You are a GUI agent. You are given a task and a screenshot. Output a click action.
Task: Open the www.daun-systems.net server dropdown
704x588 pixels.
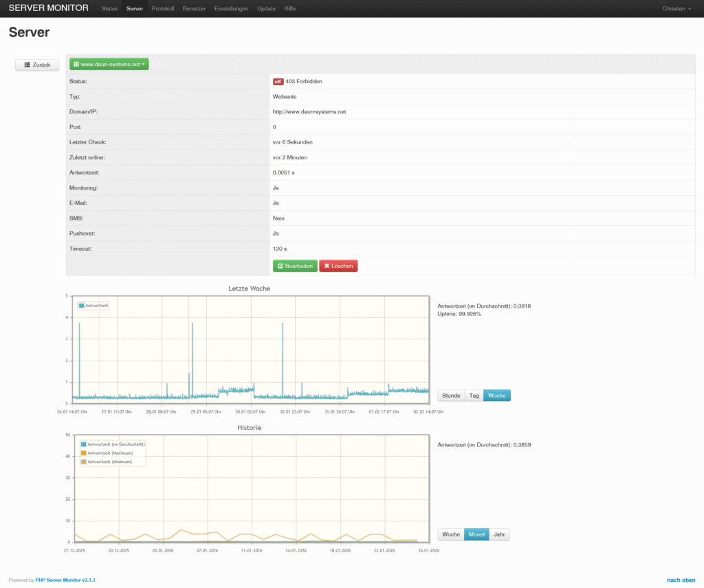click(107, 64)
